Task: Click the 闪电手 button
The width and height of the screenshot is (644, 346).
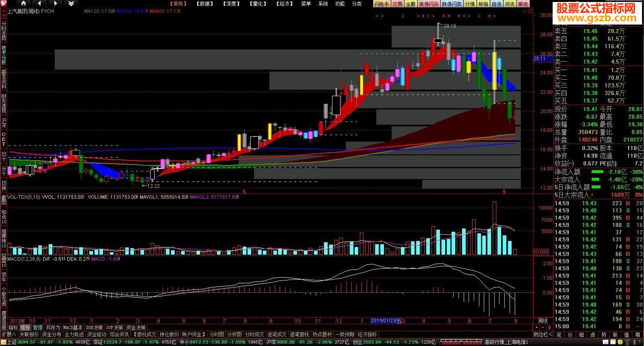Action: (382, 4)
